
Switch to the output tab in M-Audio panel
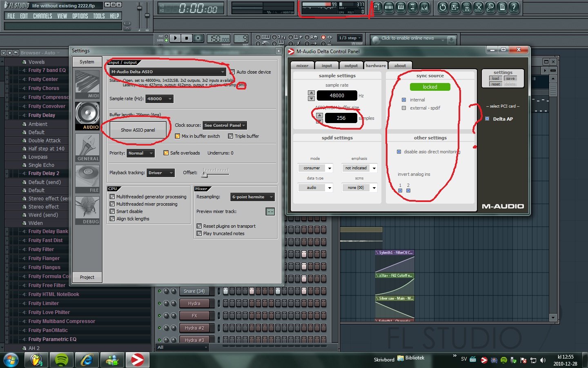351,65
